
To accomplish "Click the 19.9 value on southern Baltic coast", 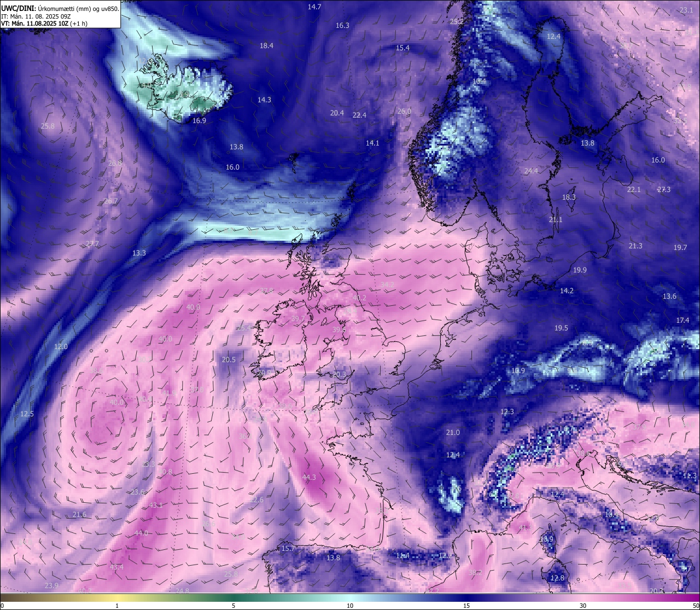I will point(580,270).
